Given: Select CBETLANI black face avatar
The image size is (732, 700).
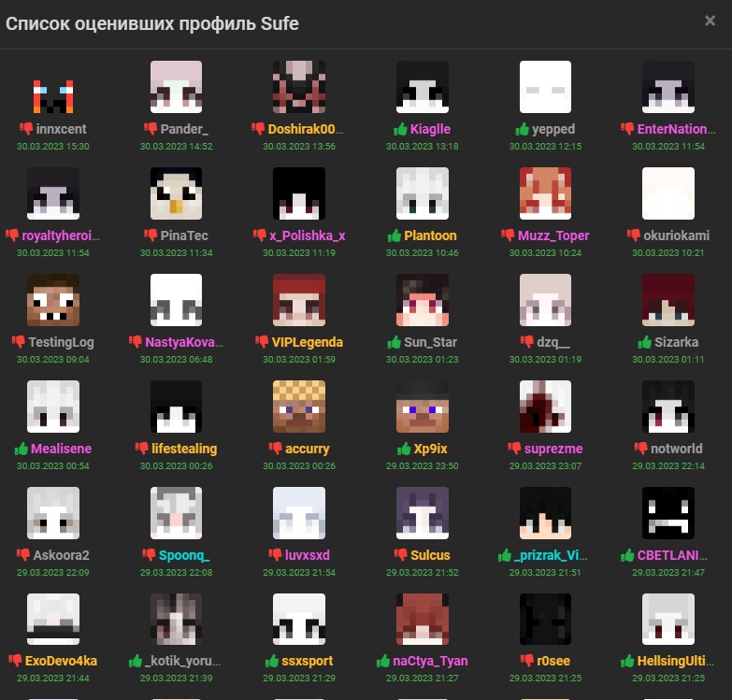Looking at the screenshot, I should coord(667,513).
